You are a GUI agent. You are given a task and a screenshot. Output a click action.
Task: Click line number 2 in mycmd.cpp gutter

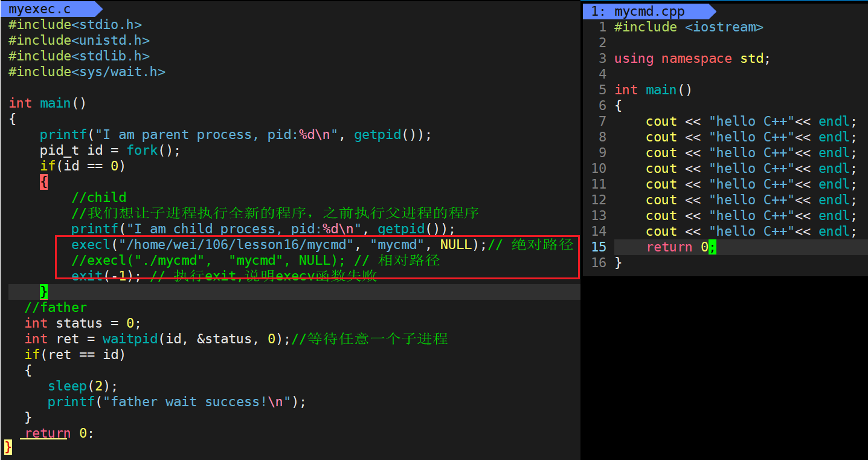(602, 43)
